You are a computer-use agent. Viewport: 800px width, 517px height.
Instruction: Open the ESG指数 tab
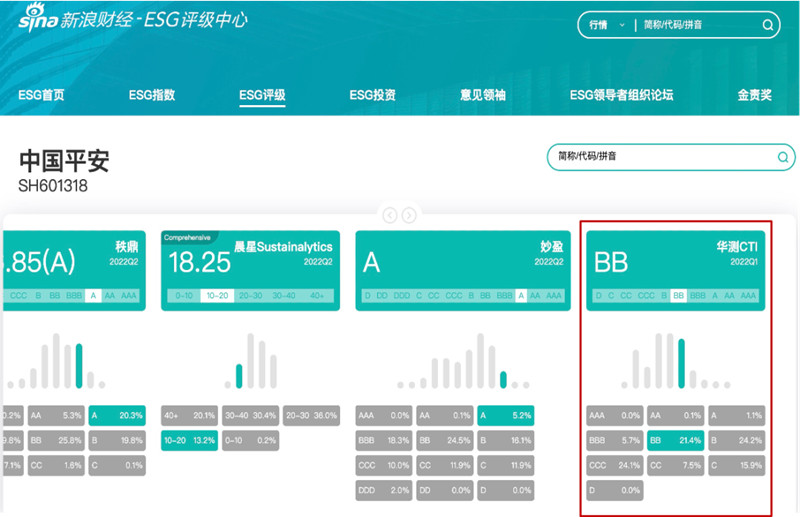(152, 95)
